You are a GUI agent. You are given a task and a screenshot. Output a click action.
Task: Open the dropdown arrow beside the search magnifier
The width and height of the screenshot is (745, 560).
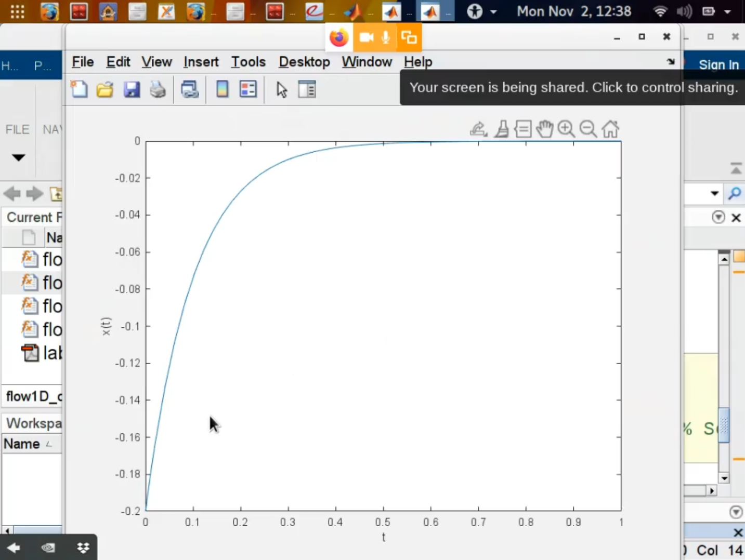tap(715, 193)
